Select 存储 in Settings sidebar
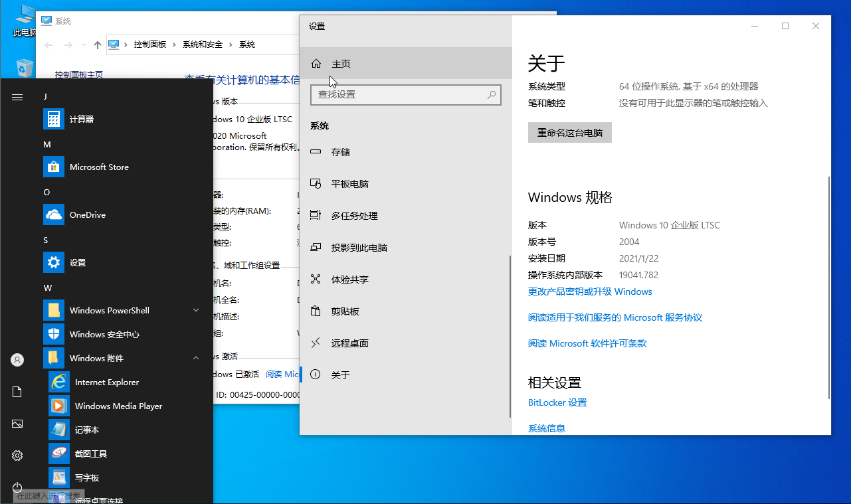This screenshot has height=504, width=851. (406, 152)
